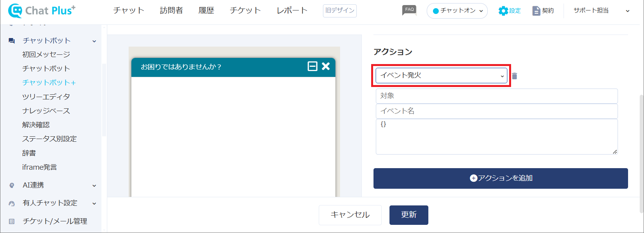Viewport: 644px width, 233px height.
Task: Go to the 履歴 top menu
Action: click(x=206, y=10)
